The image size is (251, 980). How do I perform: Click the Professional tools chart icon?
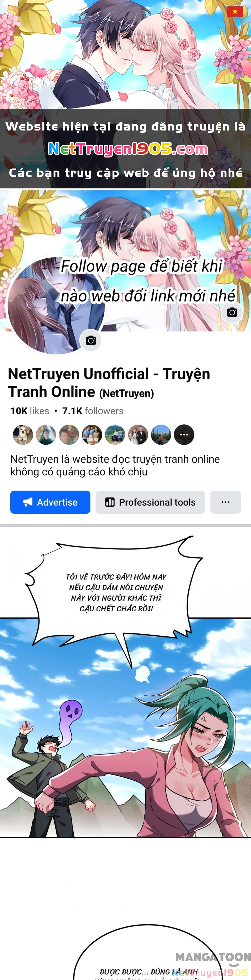(x=110, y=502)
